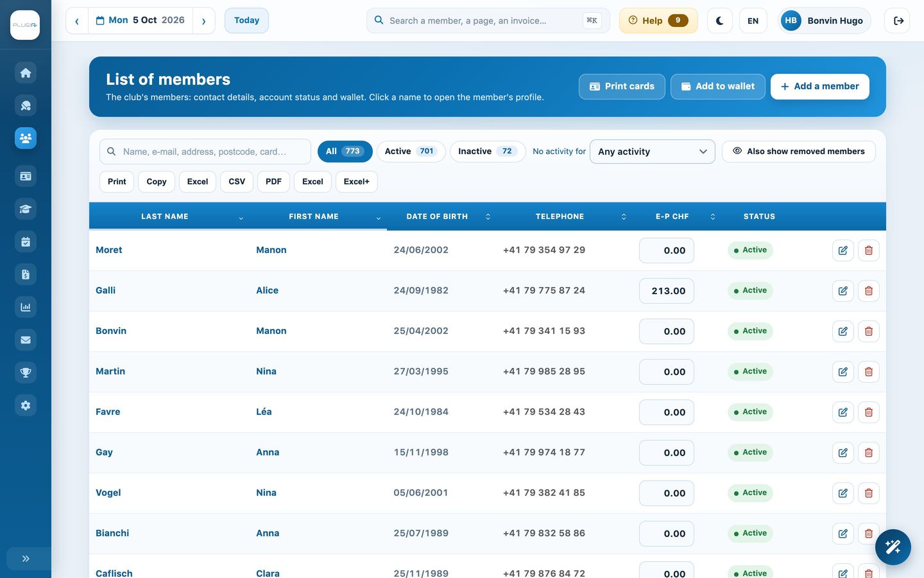This screenshot has width=924, height=578.
Task: Open the calendar check sidebar icon
Action: click(x=26, y=241)
